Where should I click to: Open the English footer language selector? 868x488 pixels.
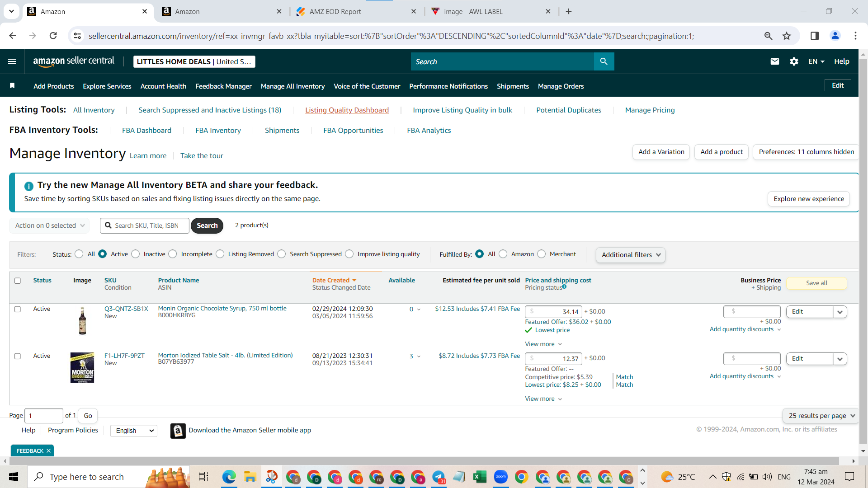point(134,431)
